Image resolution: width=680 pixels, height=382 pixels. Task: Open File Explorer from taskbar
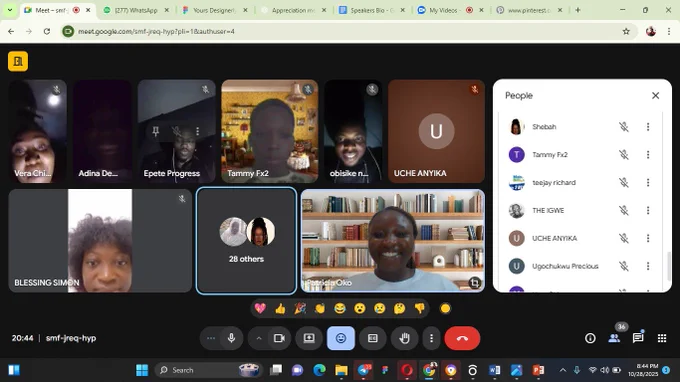pyautogui.click(x=341, y=370)
